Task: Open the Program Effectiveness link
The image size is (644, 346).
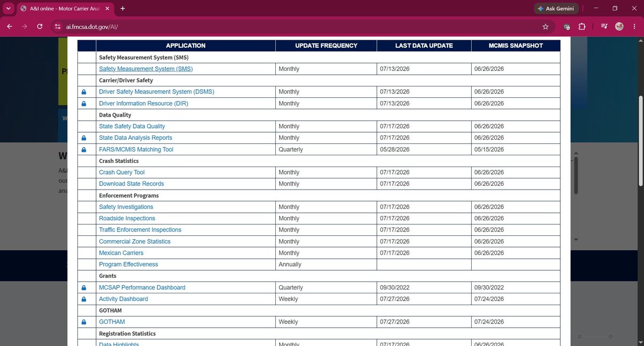Action: coord(129,264)
